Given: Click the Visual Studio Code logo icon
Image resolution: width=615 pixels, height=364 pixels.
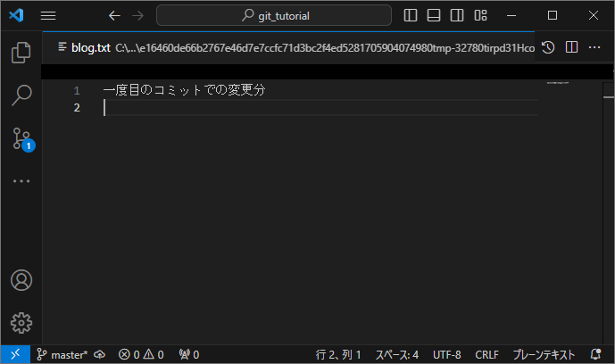Looking at the screenshot, I should click(16, 15).
